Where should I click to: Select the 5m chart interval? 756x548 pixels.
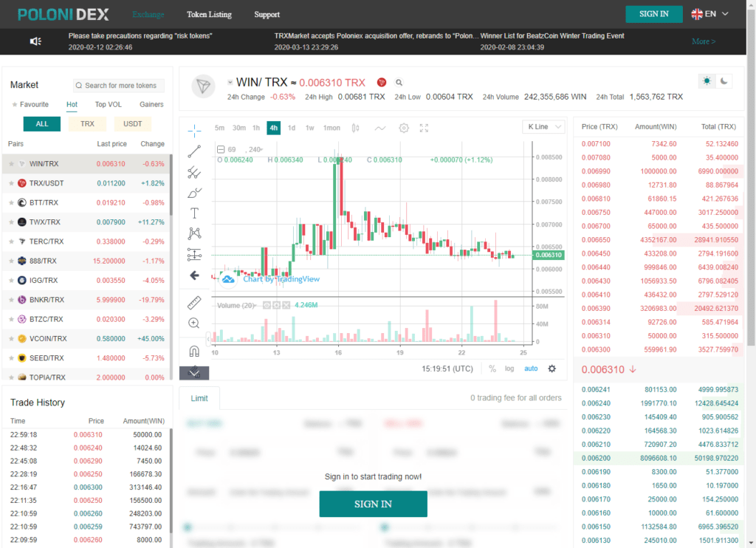tap(219, 128)
